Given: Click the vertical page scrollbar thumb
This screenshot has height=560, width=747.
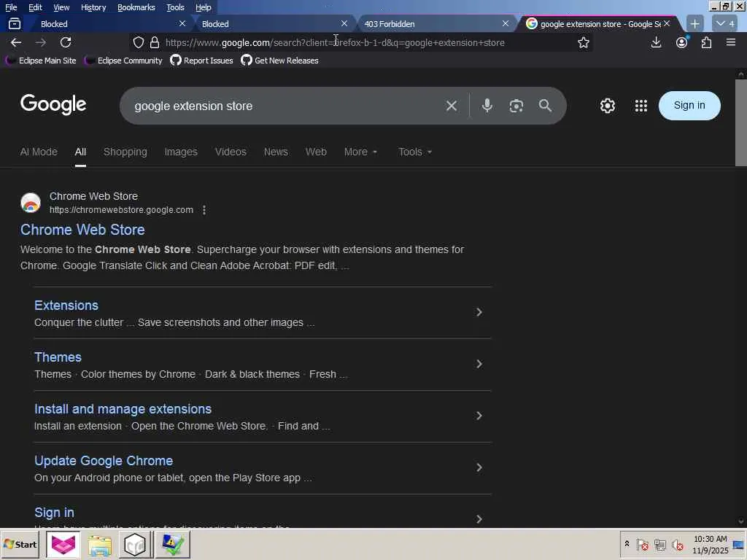Looking at the screenshot, I should (x=741, y=122).
